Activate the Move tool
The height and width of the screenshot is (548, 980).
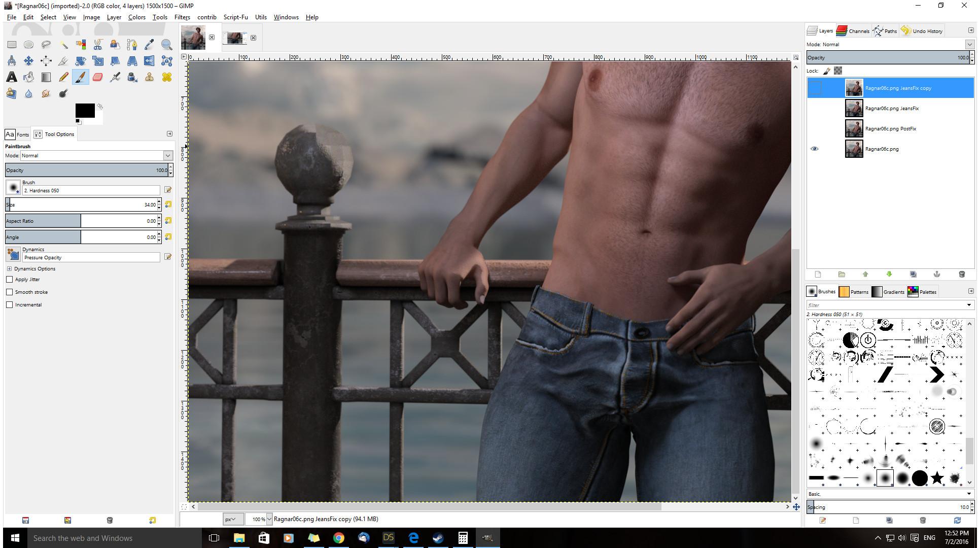(x=29, y=61)
